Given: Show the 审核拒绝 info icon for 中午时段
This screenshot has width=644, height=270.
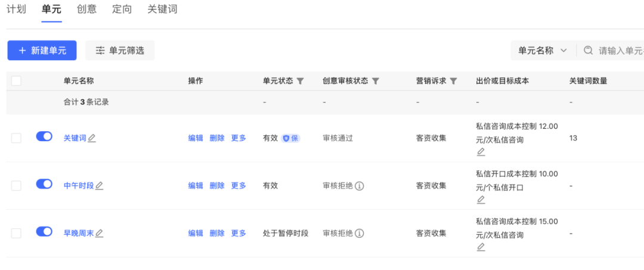Looking at the screenshot, I should coord(360,186).
